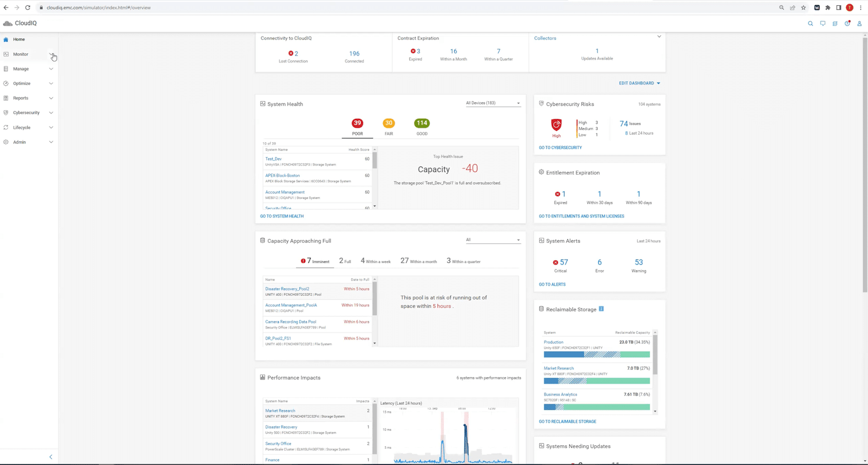Click the Optimize icon in sidebar
The height and width of the screenshot is (465, 868).
[x=6, y=83]
